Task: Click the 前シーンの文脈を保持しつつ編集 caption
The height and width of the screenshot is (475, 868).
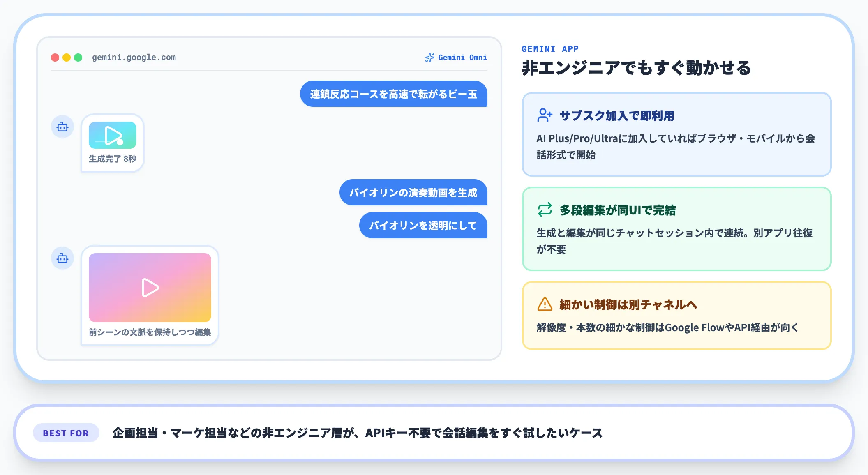Action: coord(150,332)
